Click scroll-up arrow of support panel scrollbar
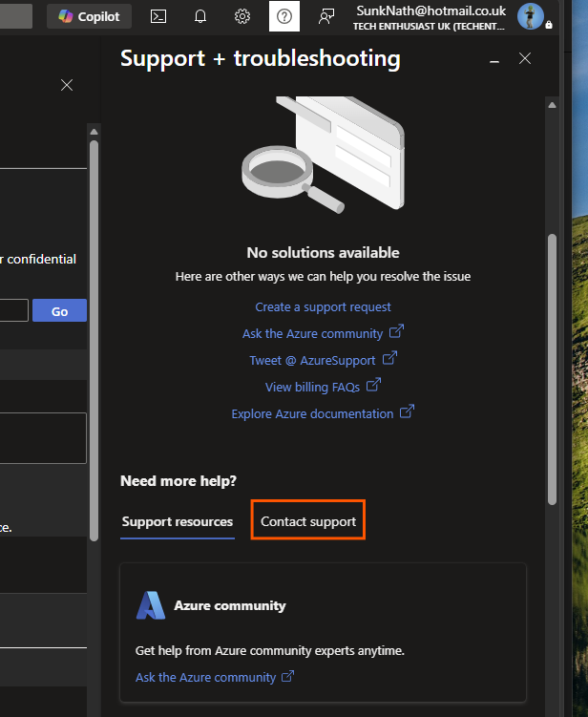 (552, 105)
